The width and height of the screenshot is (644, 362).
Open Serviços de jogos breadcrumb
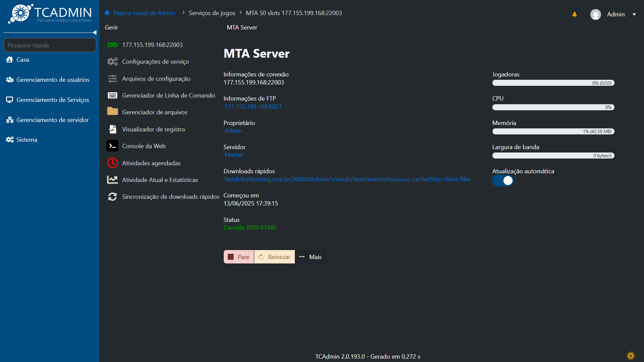212,13
